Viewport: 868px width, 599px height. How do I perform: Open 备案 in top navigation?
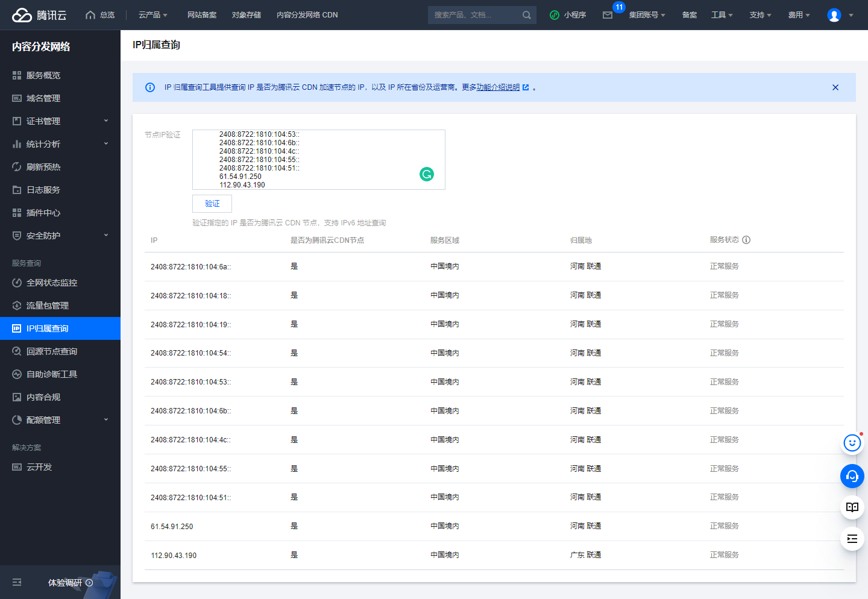tap(690, 15)
